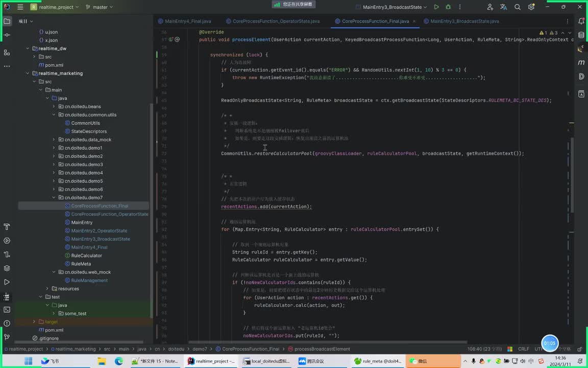588x368 pixels.
Task: Open the Structure tool window icon
Action: coord(7,53)
